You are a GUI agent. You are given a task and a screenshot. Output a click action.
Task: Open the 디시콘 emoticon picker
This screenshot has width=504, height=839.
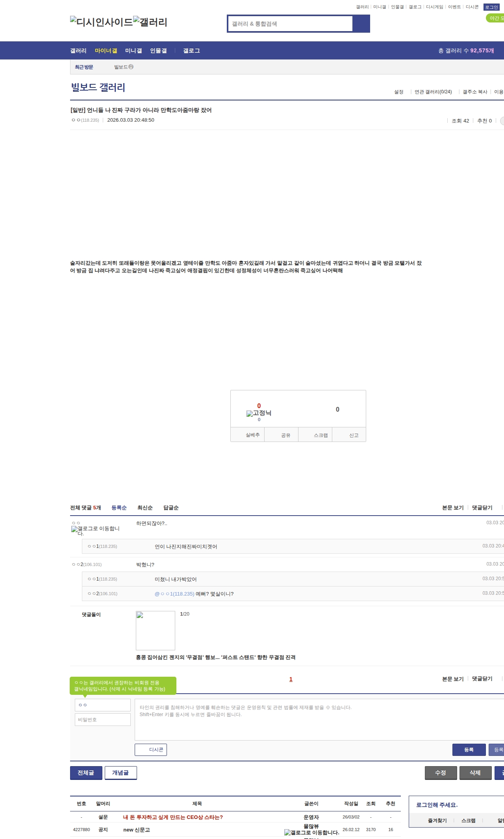pyautogui.click(x=151, y=750)
